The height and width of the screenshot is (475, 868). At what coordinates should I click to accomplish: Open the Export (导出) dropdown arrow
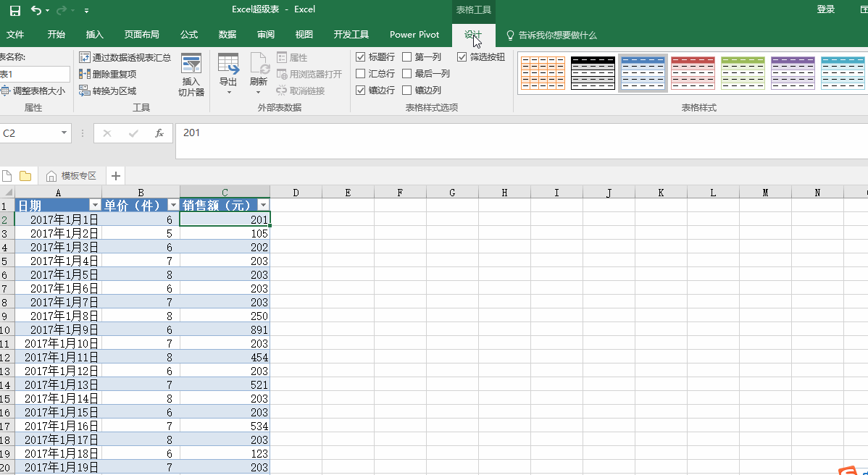coord(229,93)
